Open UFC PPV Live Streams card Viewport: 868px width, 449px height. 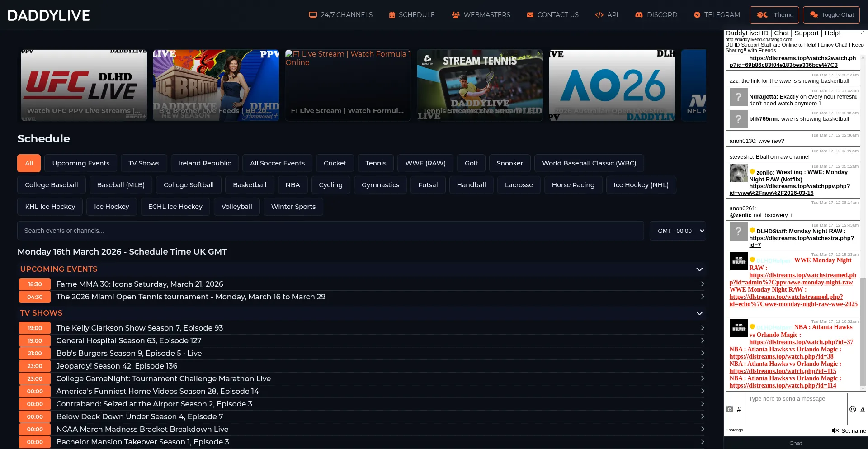tap(84, 85)
